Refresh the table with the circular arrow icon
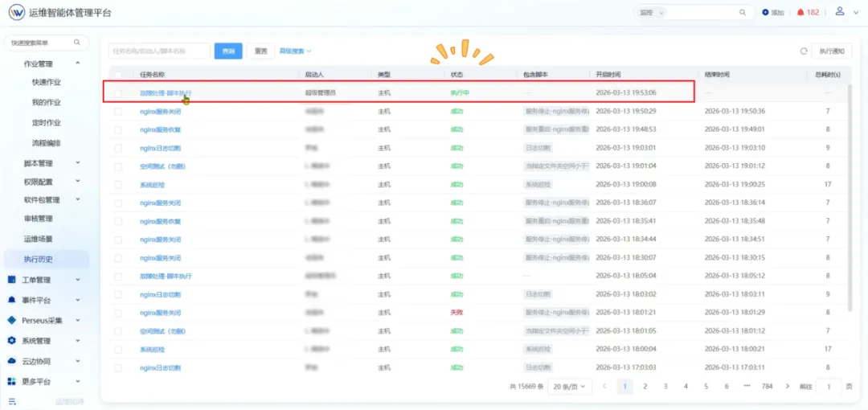Image resolution: width=868 pixels, height=410 pixels. point(803,51)
